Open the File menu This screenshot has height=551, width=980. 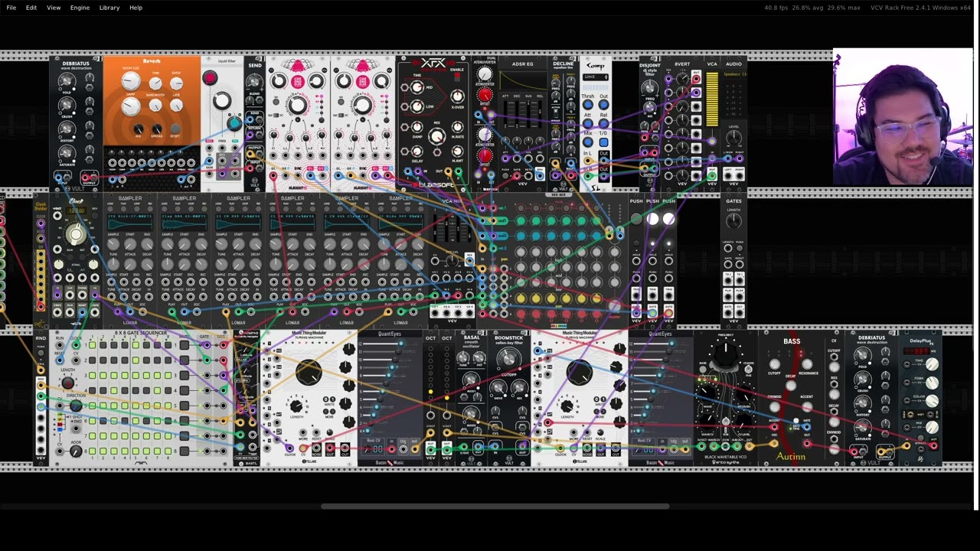coord(11,8)
